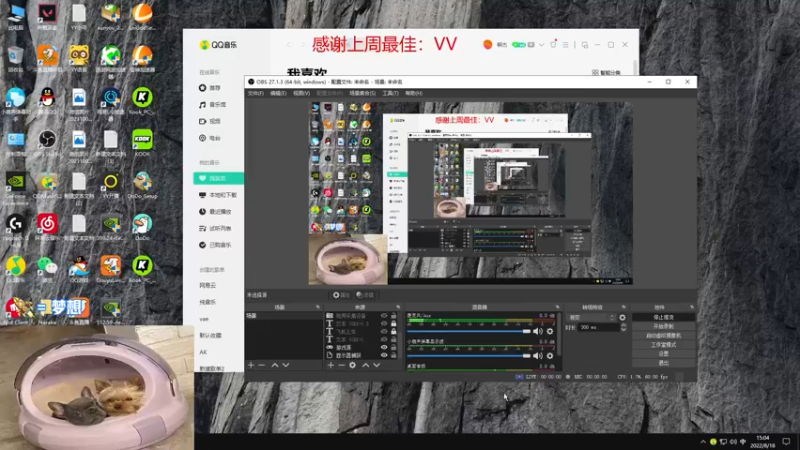Click the system tray clock

[763, 442]
